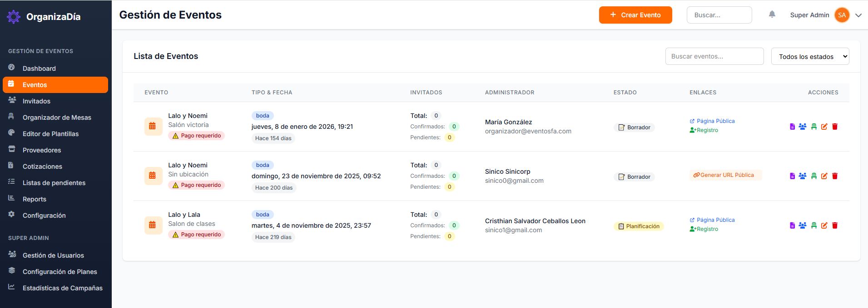868x308 pixels.
Task: Click the ADMINISTRADOR column header
Action: [x=510, y=93]
